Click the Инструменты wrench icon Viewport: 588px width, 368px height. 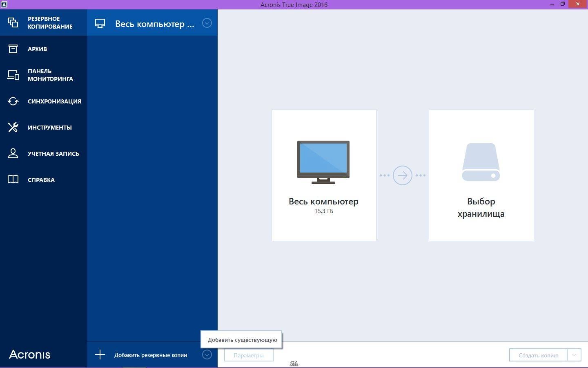[13, 127]
